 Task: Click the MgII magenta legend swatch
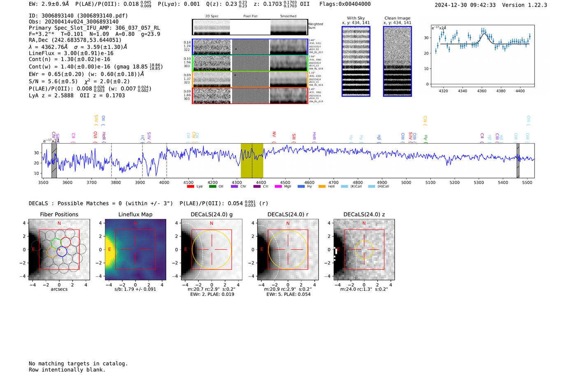click(278, 187)
